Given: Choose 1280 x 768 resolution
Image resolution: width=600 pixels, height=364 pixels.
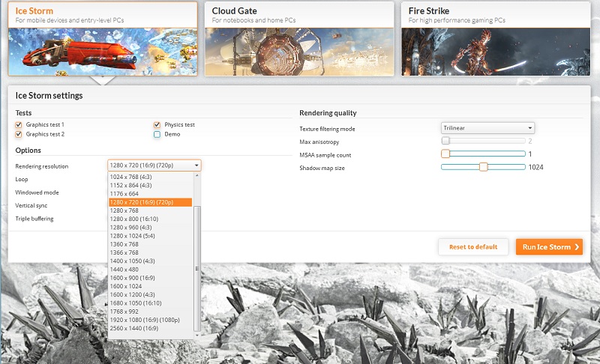Looking at the screenshot, I should point(151,210).
